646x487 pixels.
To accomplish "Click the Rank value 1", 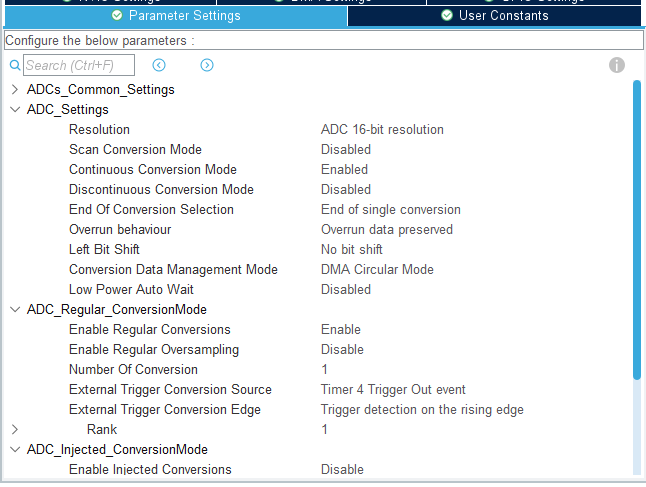I will point(325,429).
